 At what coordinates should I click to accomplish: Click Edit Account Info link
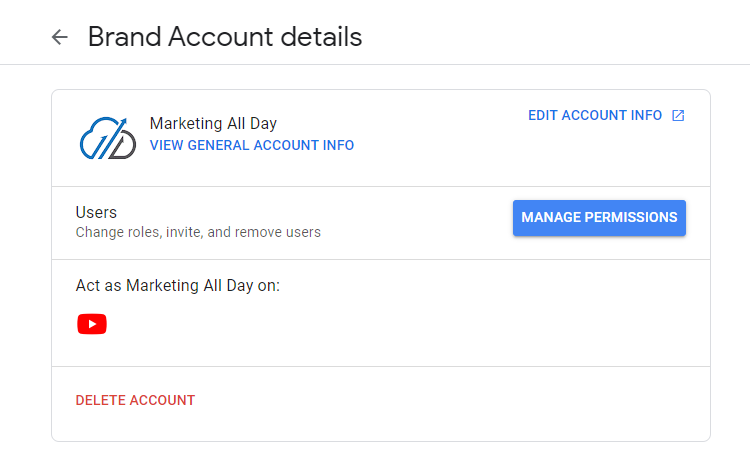[606, 115]
